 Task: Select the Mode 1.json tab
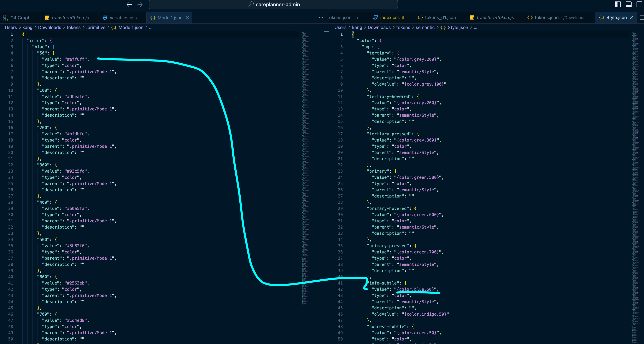coord(170,18)
